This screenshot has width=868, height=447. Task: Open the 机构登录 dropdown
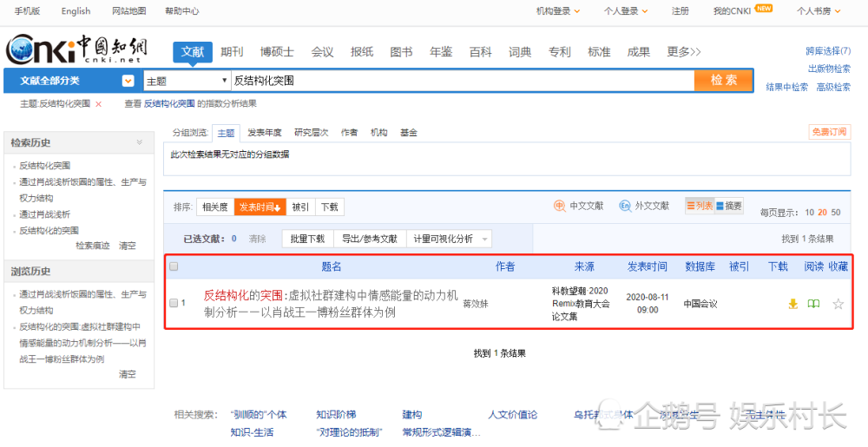click(x=558, y=11)
